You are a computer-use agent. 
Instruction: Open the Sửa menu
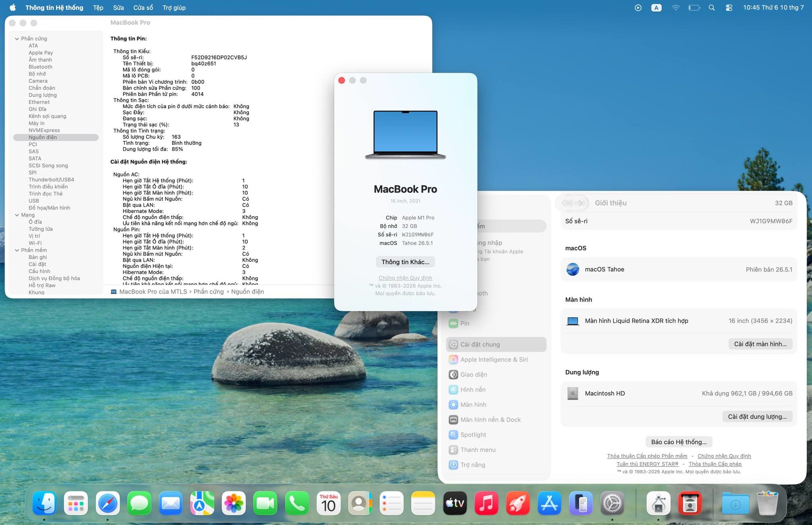118,8
